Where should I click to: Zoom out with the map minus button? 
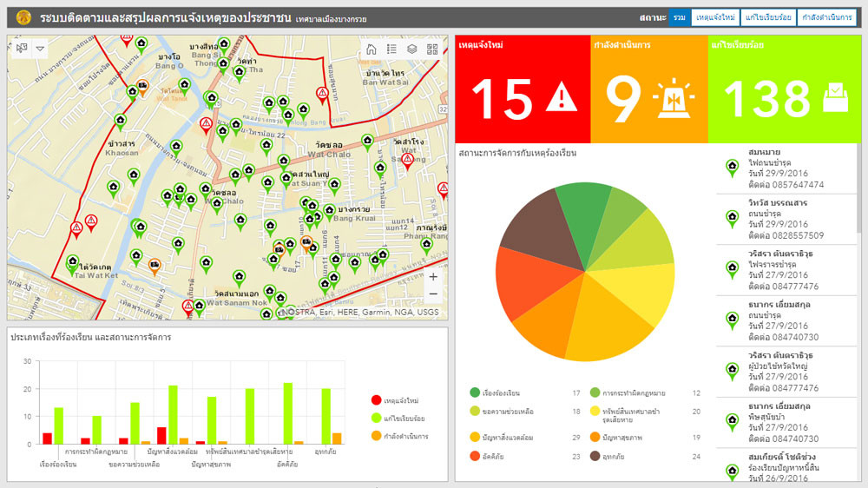pyautogui.click(x=433, y=294)
